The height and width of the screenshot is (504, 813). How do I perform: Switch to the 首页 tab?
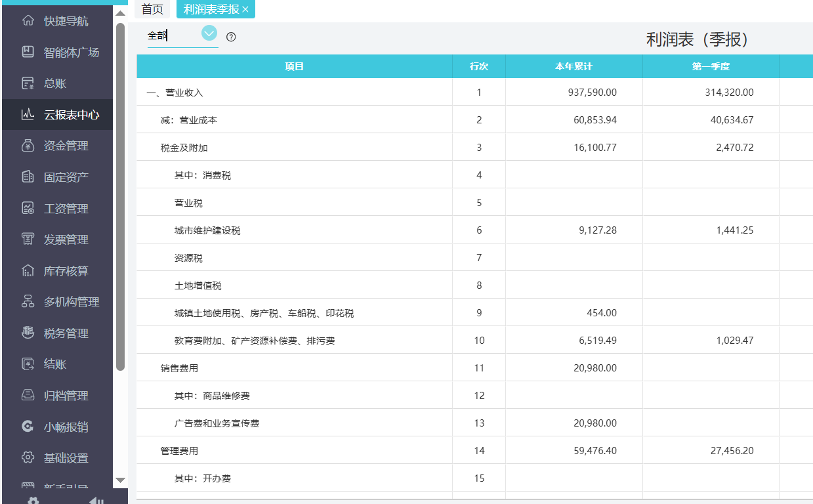[x=152, y=9]
